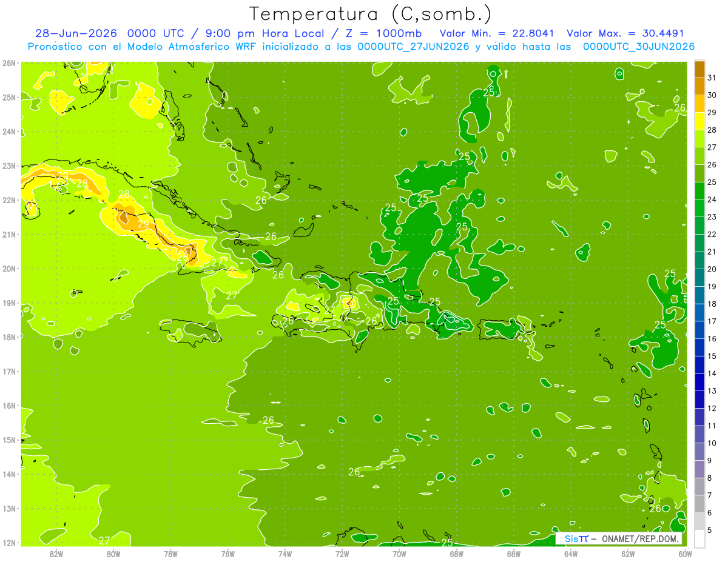This screenshot has width=728, height=562.
Task: Pick the legend color band between 29 and 30
Action: click(699, 103)
